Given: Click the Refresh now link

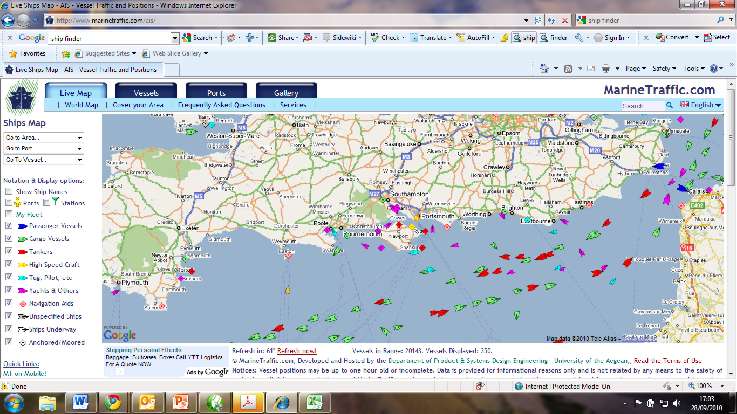Looking at the screenshot, I should 296,352.
